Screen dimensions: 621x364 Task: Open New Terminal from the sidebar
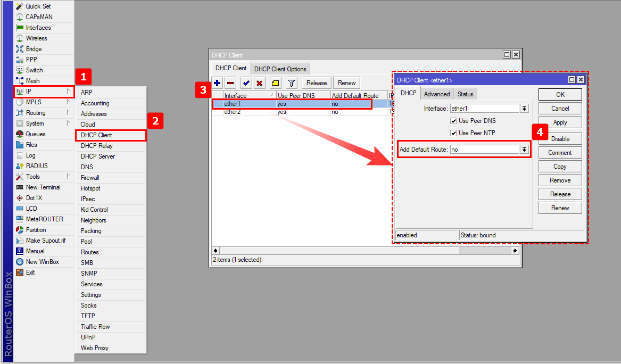(x=43, y=187)
